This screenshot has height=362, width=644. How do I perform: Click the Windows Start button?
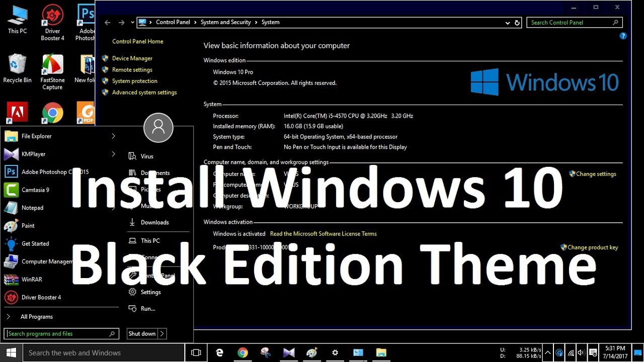[11, 353]
